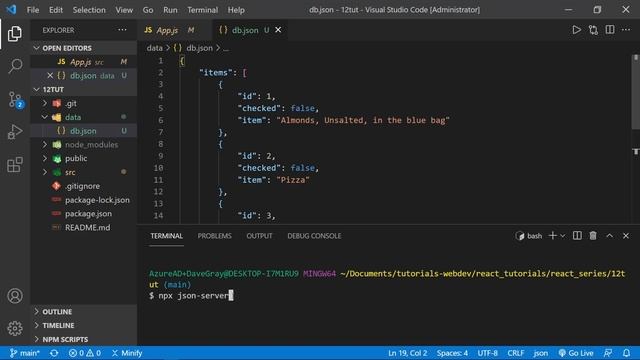Expand the NPM Scripts section
The width and height of the screenshot is (640, 360).
tap(84, 339)
